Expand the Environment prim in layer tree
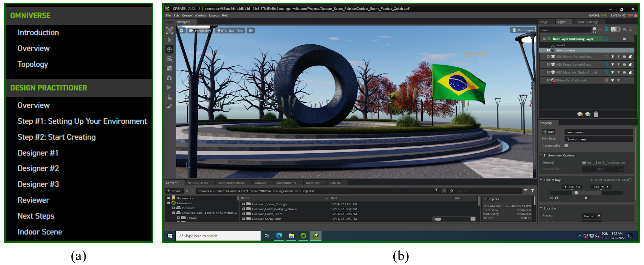 (548, 50)
